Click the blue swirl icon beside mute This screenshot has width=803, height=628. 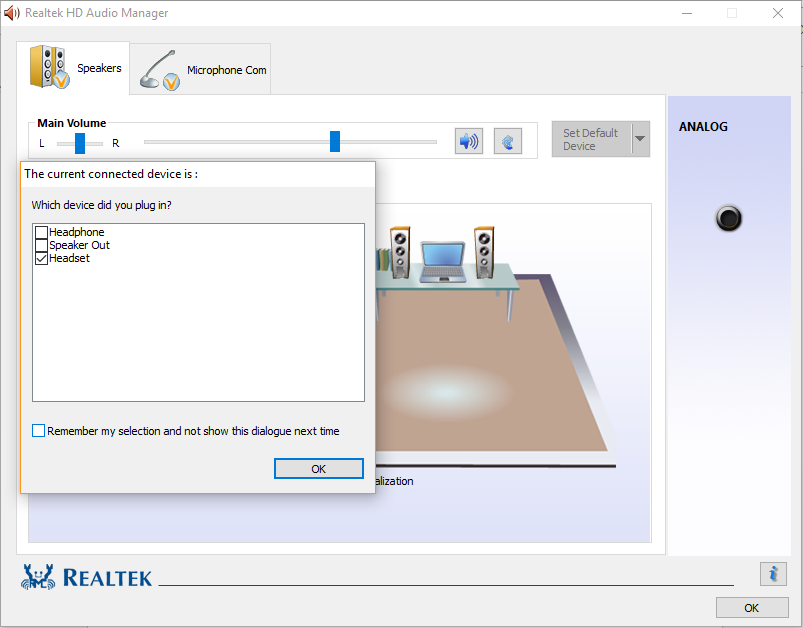pos(508,141)
